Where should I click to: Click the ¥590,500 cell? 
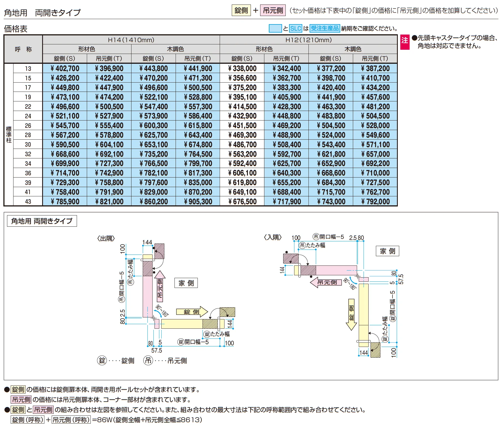coord(65,145)
